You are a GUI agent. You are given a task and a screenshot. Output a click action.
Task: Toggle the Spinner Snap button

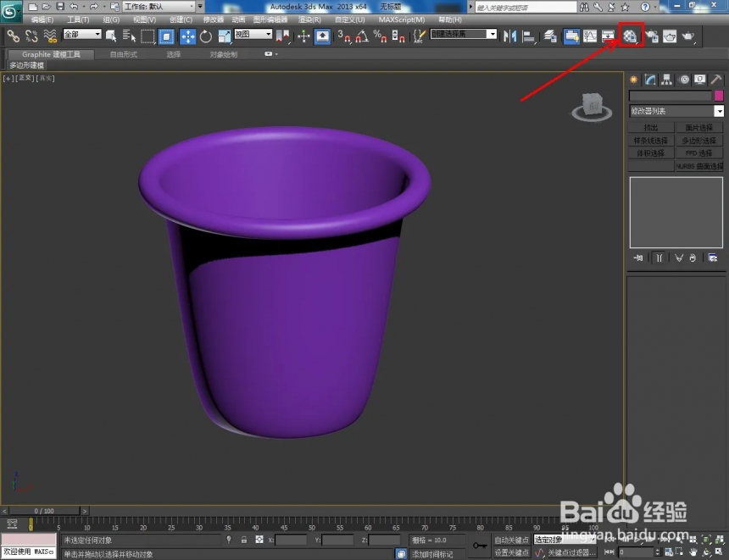tap(398, 36)
